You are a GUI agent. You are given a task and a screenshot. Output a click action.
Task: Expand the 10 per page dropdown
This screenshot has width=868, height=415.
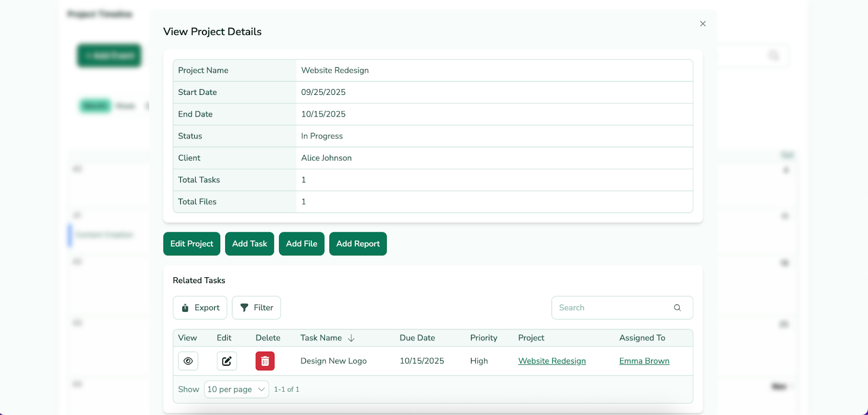236,390
